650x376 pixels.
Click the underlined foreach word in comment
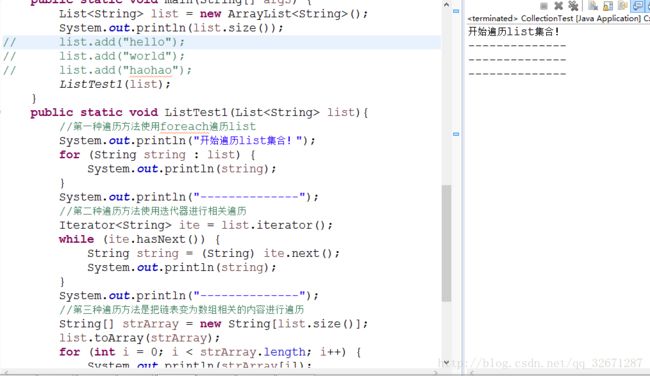click(x=184, y=126)
